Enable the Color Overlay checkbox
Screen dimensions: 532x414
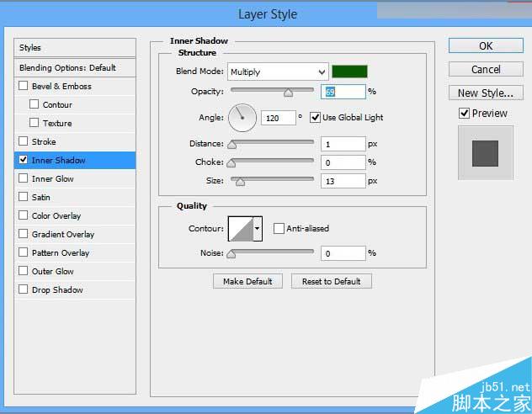pos(23,215)
